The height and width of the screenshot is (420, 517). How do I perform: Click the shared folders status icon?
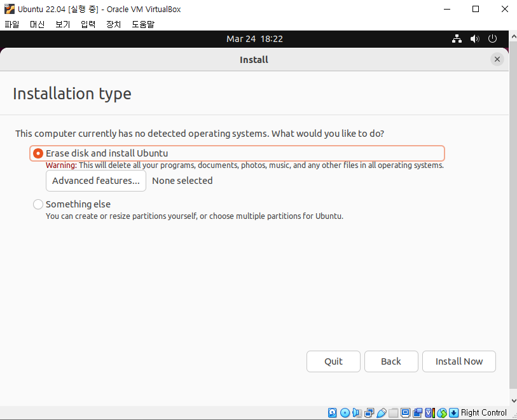pos(393,412)
